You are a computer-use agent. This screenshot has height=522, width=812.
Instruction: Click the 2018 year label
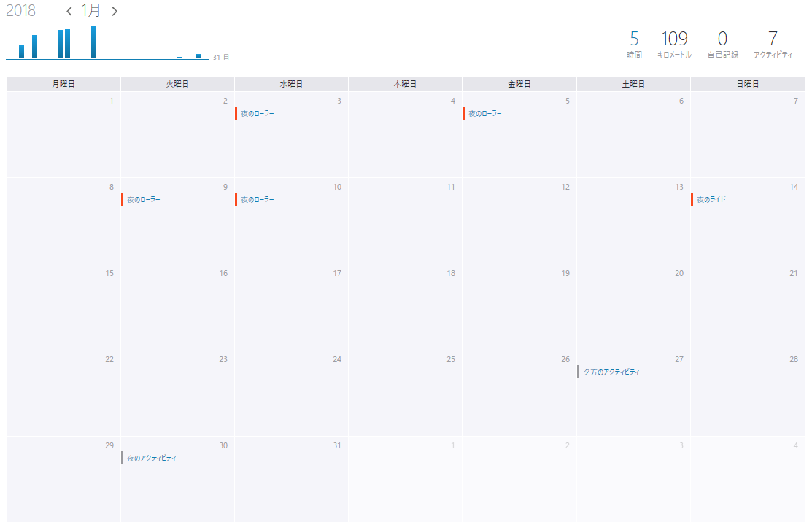20,10
